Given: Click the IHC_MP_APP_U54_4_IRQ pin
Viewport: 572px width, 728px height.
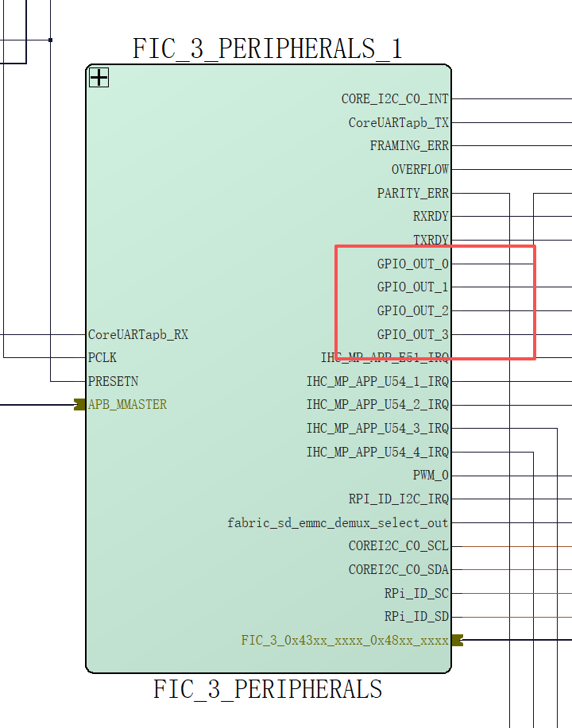Looking at the screenshot, I should click(x=378, y=452).
